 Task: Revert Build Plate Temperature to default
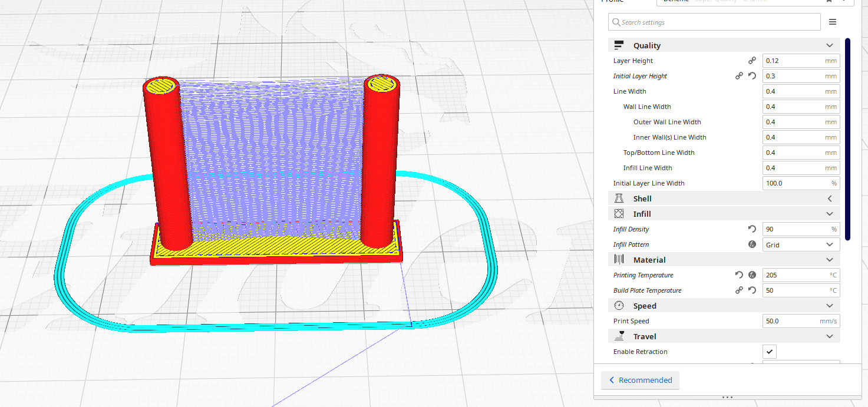point(752,290)
